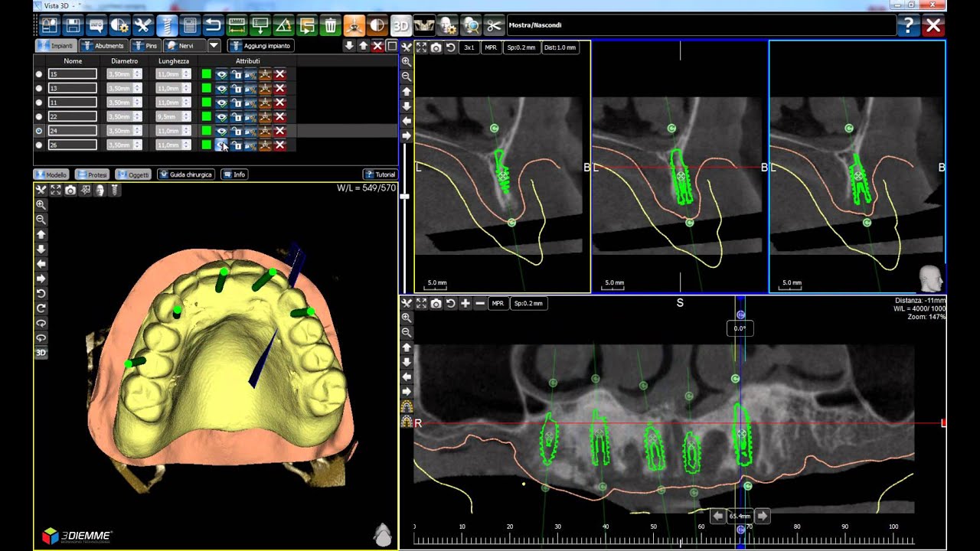Click the green trash bin delete icon
Image resolution: width=980 pixels, height=551 pixels.
331,25
